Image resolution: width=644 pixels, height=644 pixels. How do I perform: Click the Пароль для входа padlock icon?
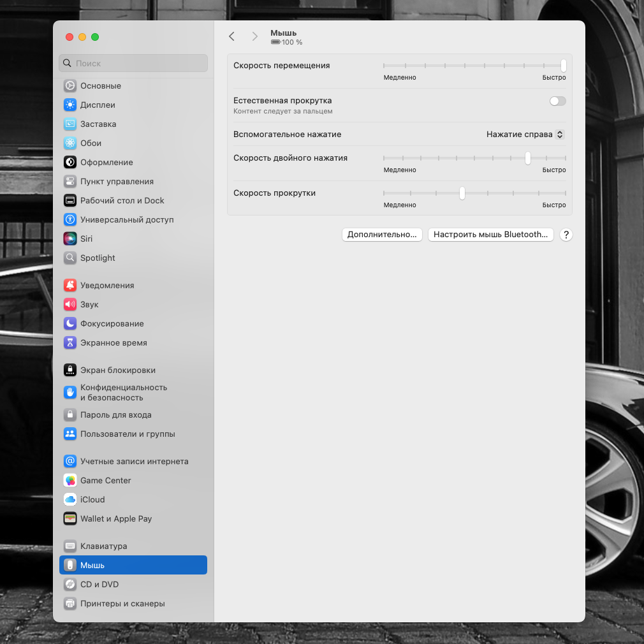coord(70,415)
